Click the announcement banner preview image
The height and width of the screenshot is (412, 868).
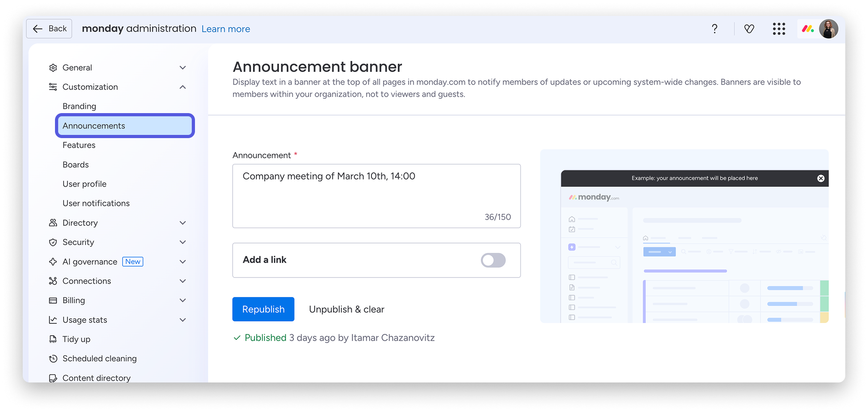684,236
